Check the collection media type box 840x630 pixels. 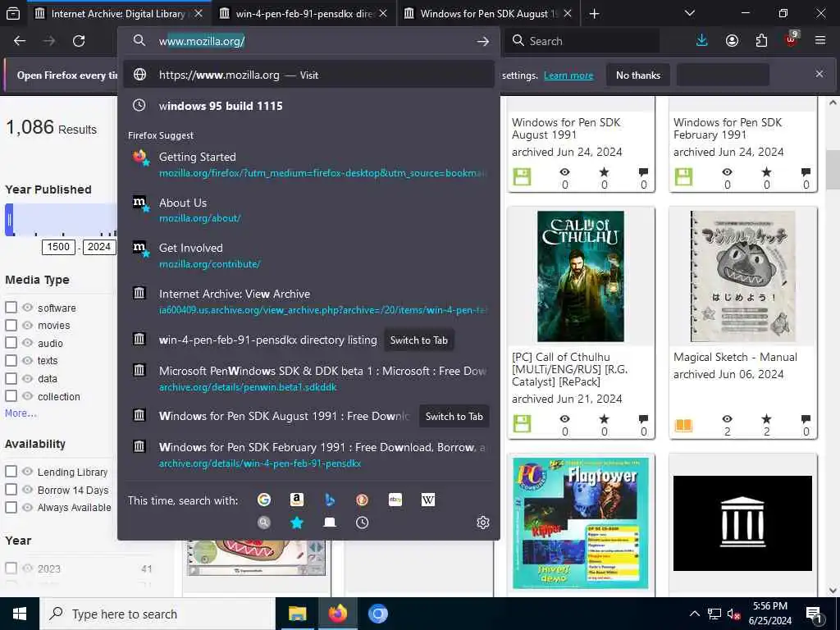click(x=11, y=396)
